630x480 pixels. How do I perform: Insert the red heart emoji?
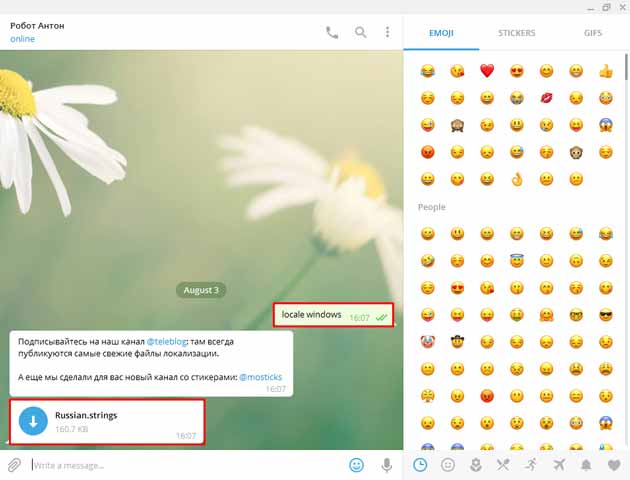tap(487, 71)
